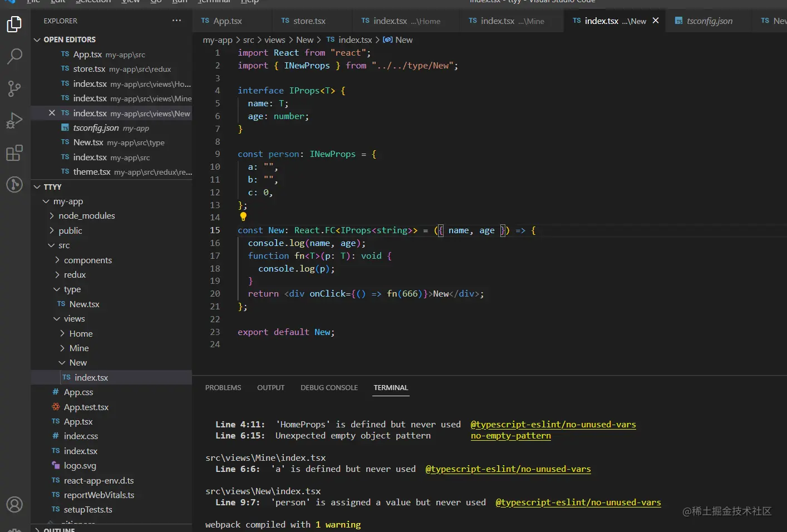Collapse the views folder

click(x=74, y=319)
